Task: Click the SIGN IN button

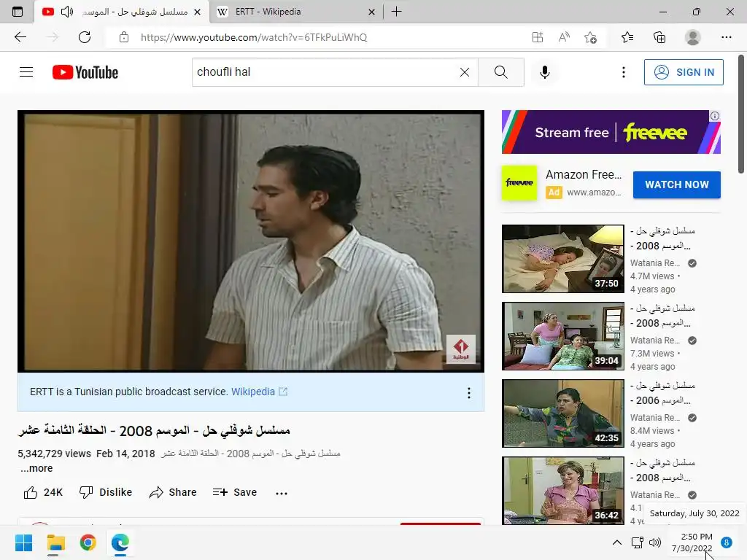Action: pyautogui.click(x=684, y=72)
